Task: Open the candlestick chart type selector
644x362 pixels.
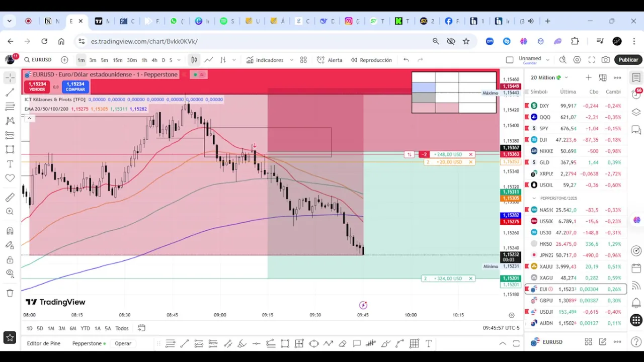Action: [194, 60]
